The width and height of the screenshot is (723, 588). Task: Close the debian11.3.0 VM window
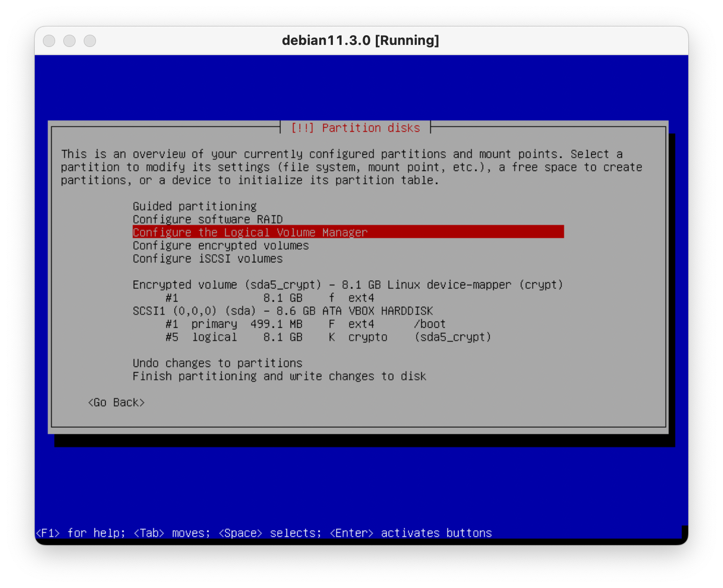pos(49,41)
